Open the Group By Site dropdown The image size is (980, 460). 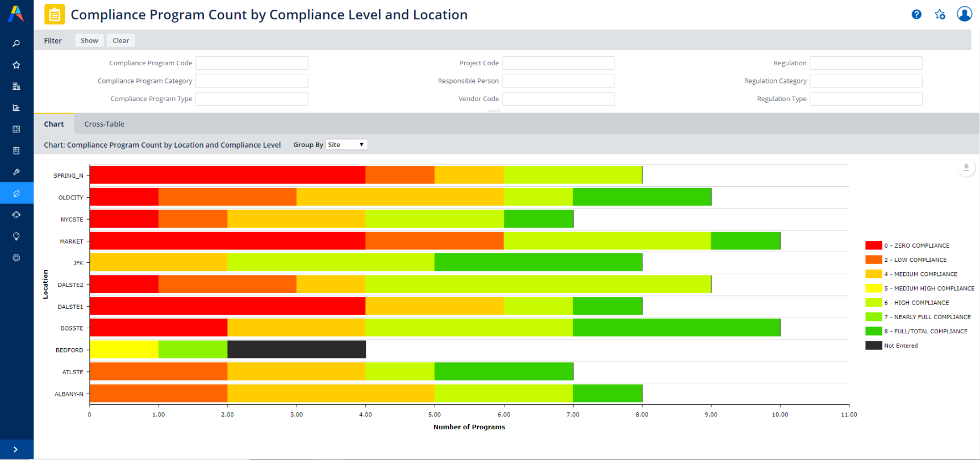click(346, 145)
